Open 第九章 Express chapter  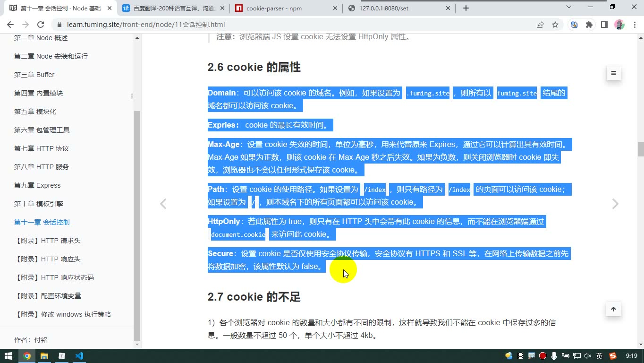(37, 185)
